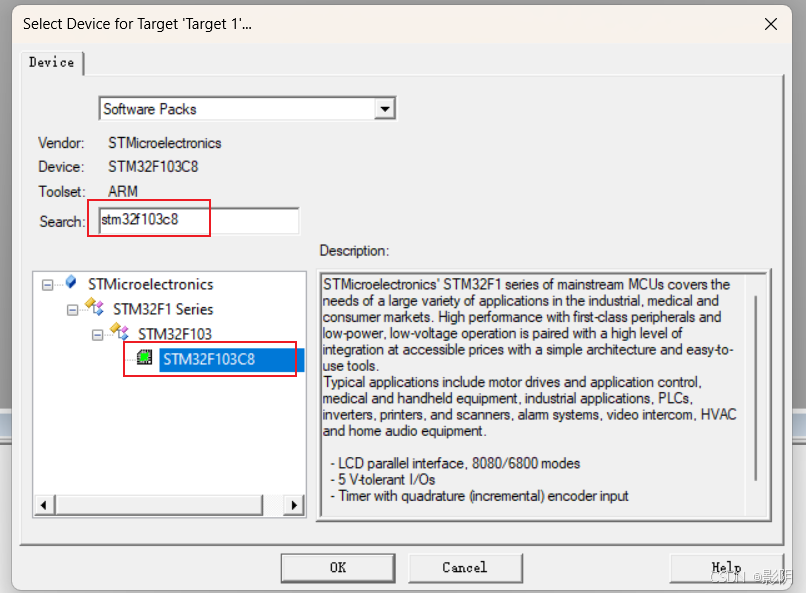Switch to the Device tab

(x=51, y=63)
